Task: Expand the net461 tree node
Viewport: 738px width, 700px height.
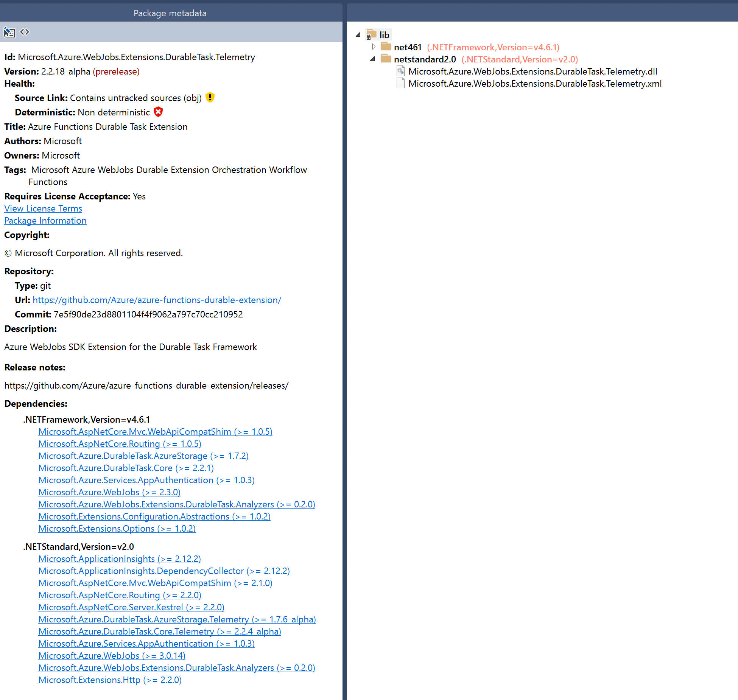Action: tap(374, 47)
